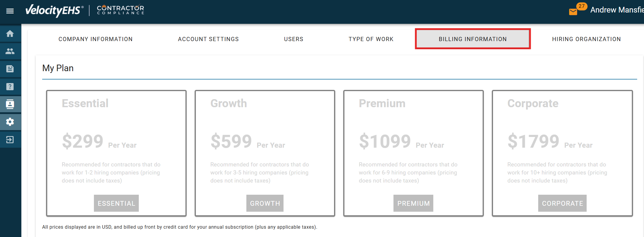Select the Corporate plan button

click(562, 203)
